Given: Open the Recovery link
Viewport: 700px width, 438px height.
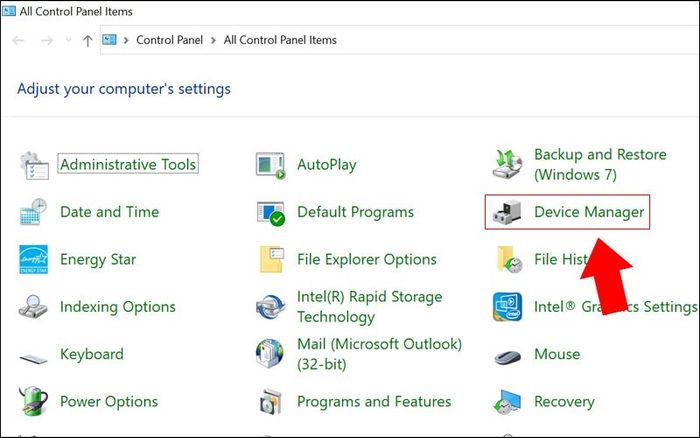Looking at the screenshot, I should (564, 401).
